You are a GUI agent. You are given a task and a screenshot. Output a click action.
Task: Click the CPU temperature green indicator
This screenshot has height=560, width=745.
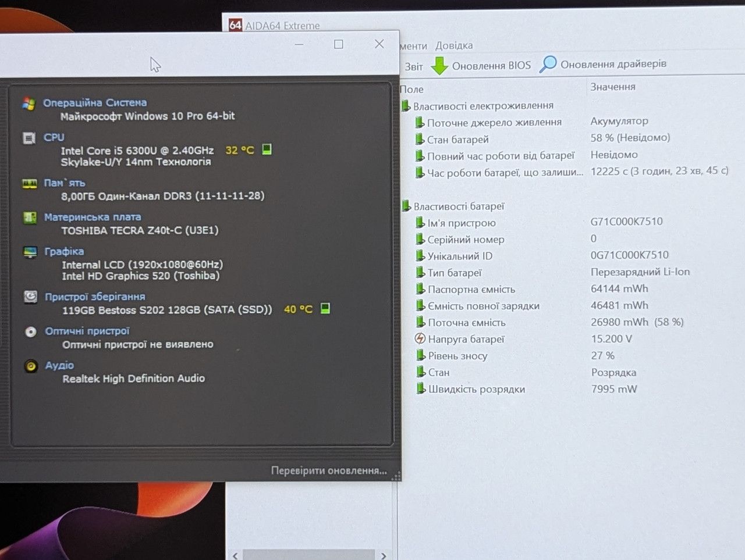coord(267,149)
